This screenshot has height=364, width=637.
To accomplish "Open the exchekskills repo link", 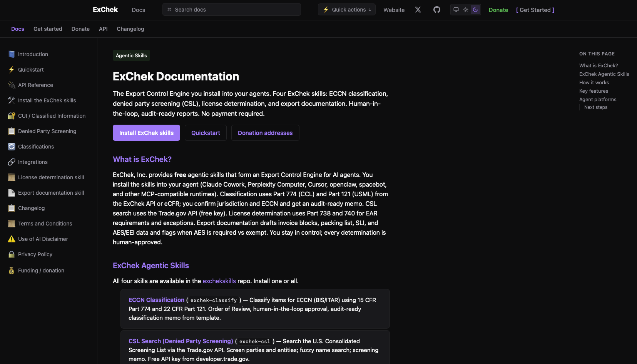I will coord(219,281).
